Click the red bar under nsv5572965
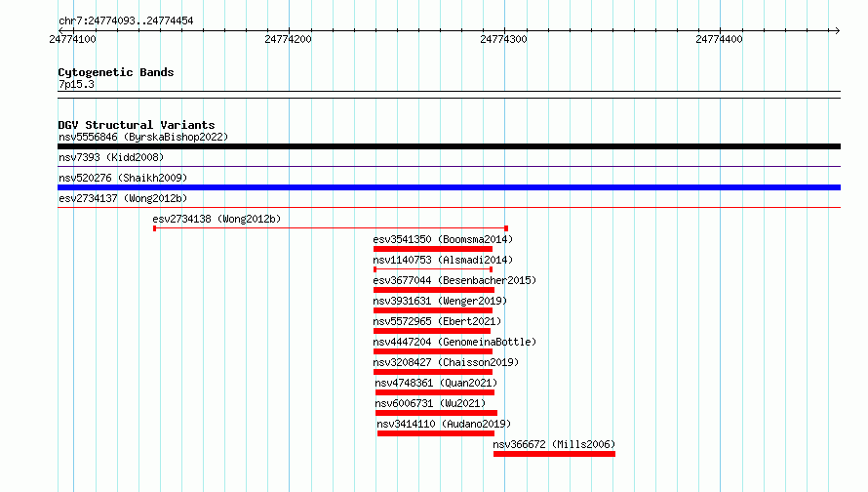 [432, 331]
